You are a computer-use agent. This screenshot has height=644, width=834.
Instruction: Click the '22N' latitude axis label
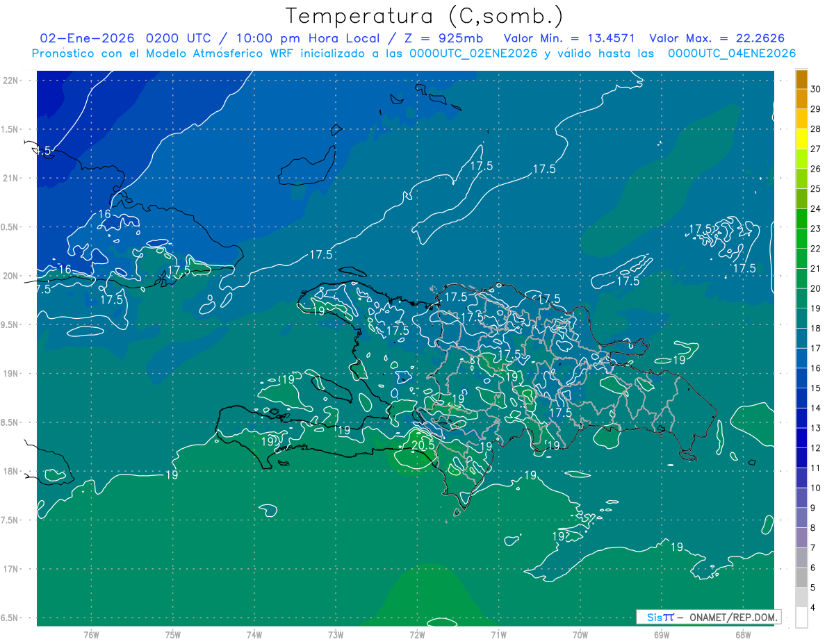point(10,80)
